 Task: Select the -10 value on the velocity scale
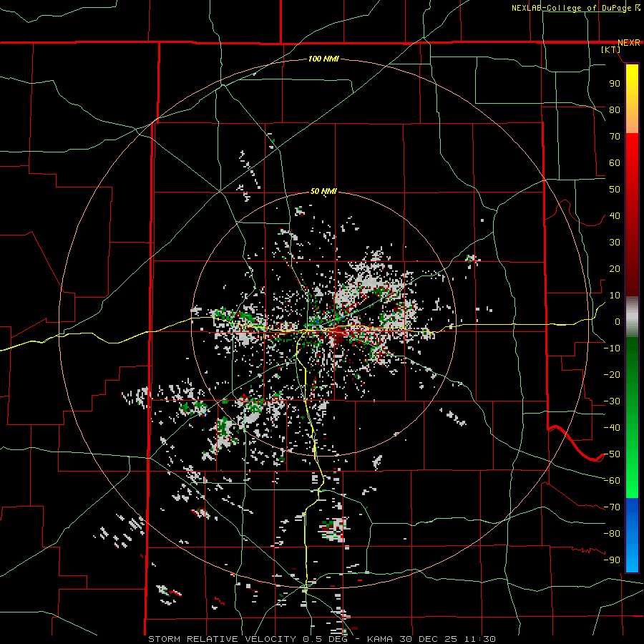click(612, 348)
